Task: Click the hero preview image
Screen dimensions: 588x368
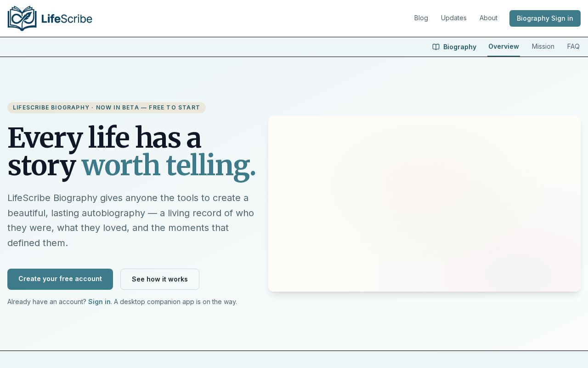Action: [424, 204]
